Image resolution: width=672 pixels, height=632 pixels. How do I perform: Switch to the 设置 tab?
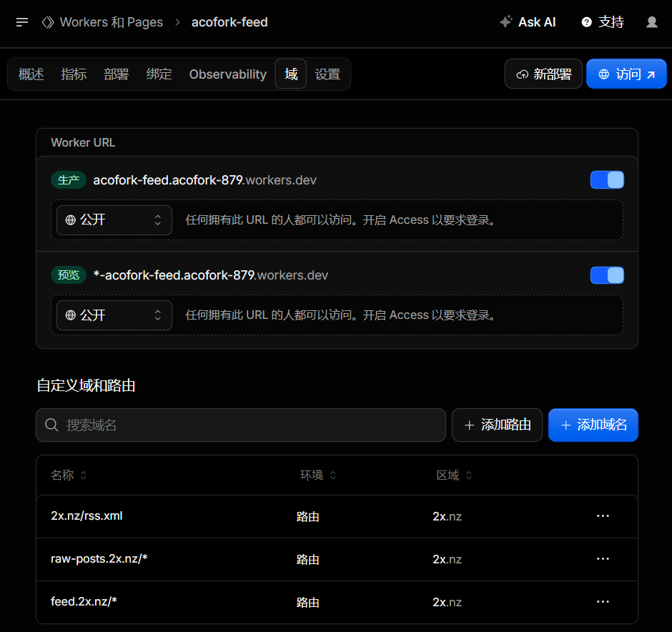328,74
